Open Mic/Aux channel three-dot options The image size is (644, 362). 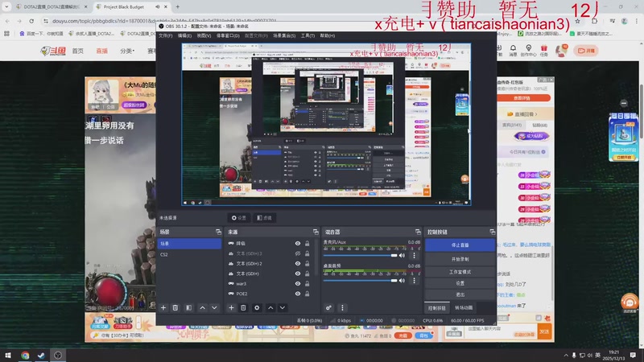click(414, 255)
